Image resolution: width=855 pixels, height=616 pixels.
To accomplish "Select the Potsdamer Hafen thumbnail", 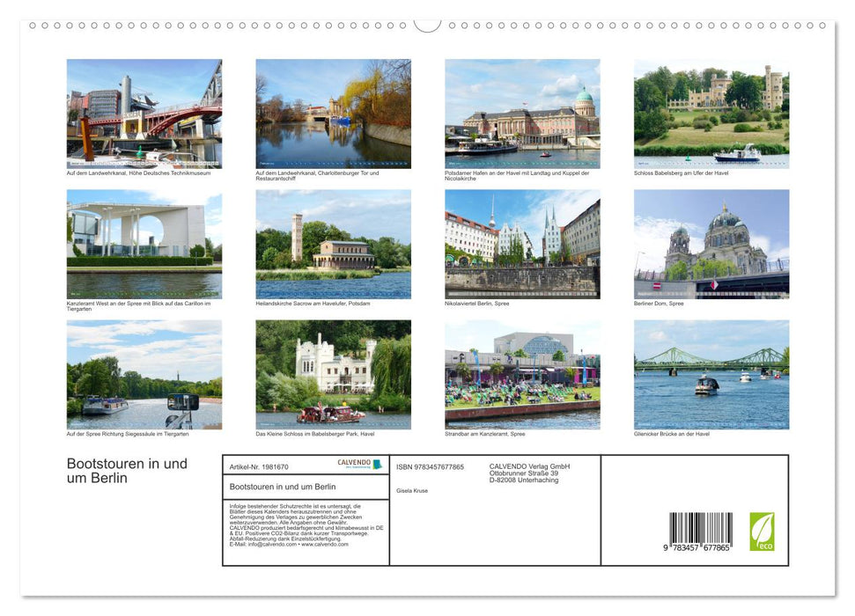I will click(x=522, y=113).
